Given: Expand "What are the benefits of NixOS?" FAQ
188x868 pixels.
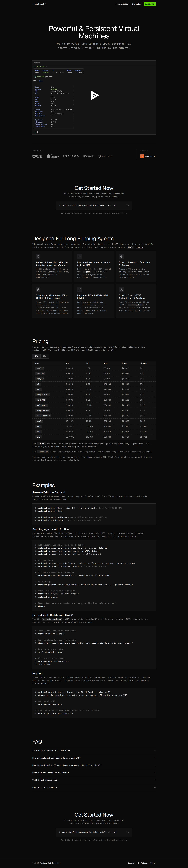Looking at the screenshot, I should point(94,773).
